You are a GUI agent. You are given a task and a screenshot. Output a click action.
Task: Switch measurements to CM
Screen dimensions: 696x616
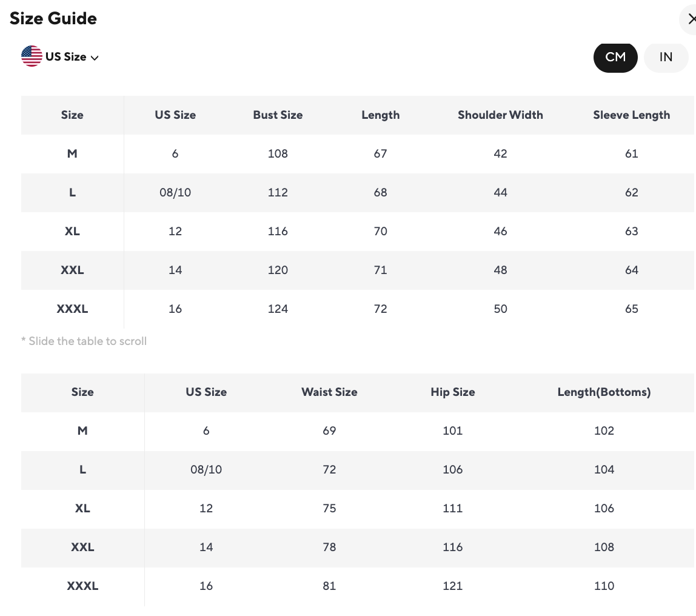coord(615,57)
